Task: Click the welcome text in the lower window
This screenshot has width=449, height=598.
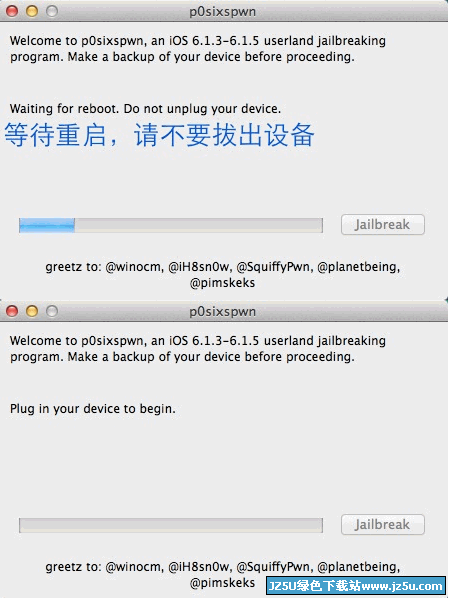Action: 198,349
